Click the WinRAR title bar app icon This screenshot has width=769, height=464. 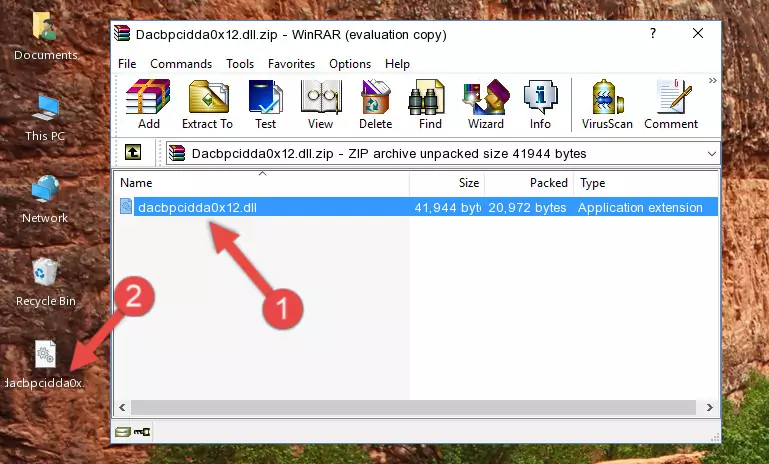point(123,33)
